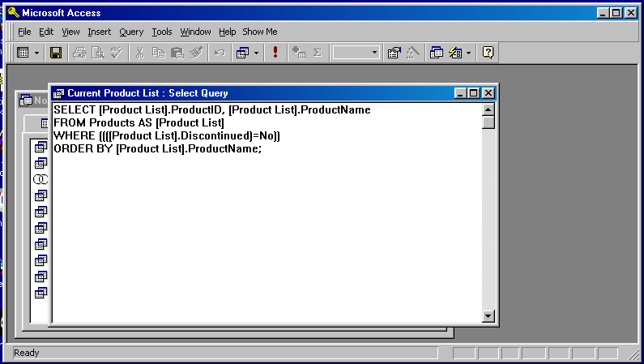Click the Format Painter brush icon

pyautogui.click(x=196, y=53)
